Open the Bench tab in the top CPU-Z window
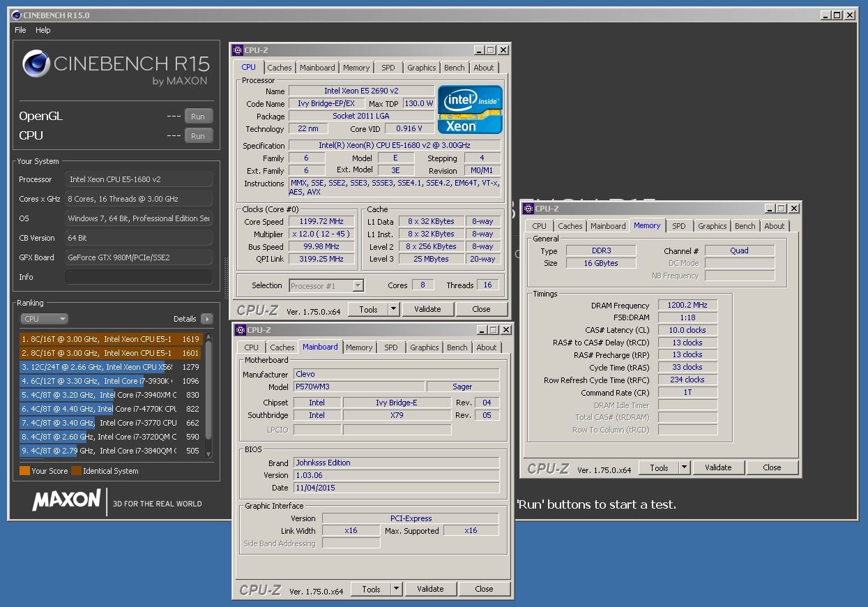Image resolution: width=868 pixels, height=607 pixels. click(455, 68)
